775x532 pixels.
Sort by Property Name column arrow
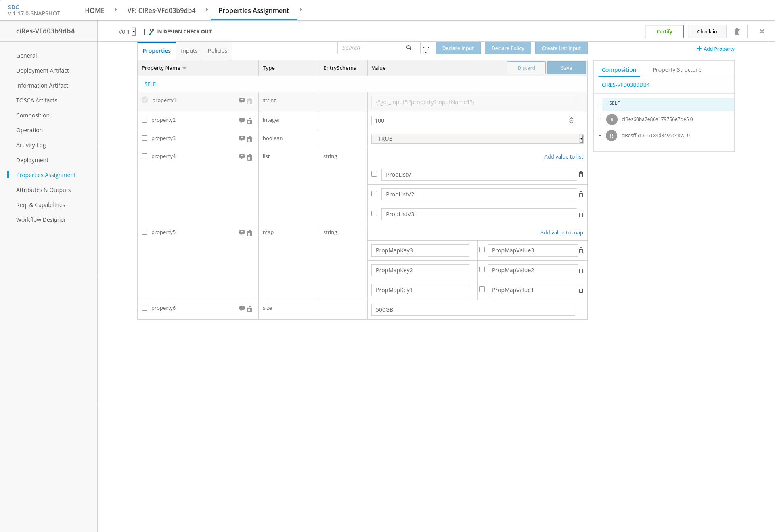coord(184,68)
